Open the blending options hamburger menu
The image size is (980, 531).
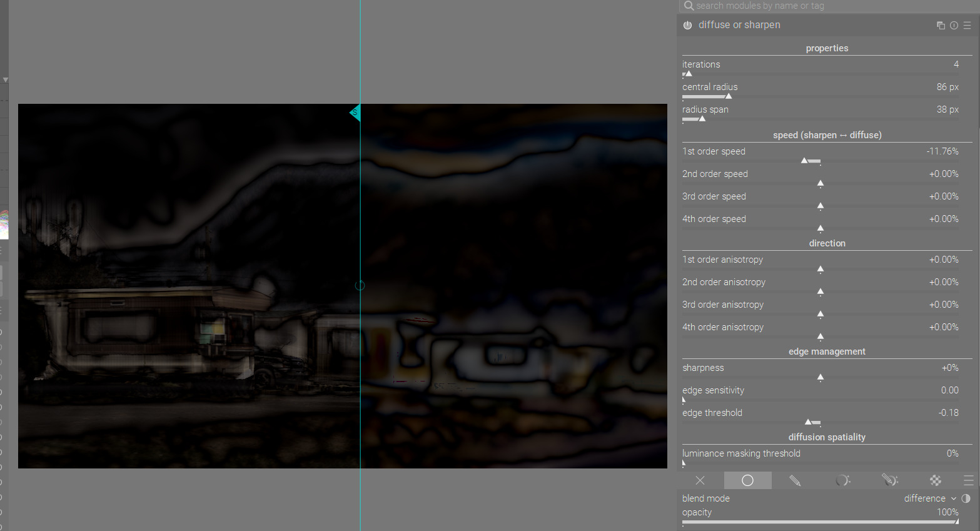pos(969,480)
